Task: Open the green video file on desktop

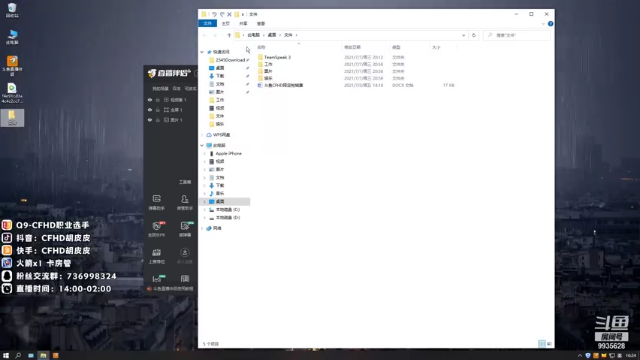Action: [x=12, y=93]
